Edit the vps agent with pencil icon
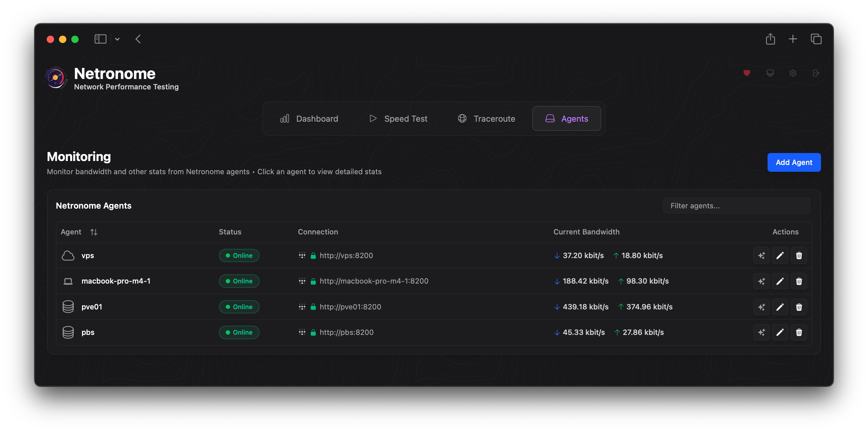This screenshot has width=868, height=432. pyautogui.click(x=780, y=255)
